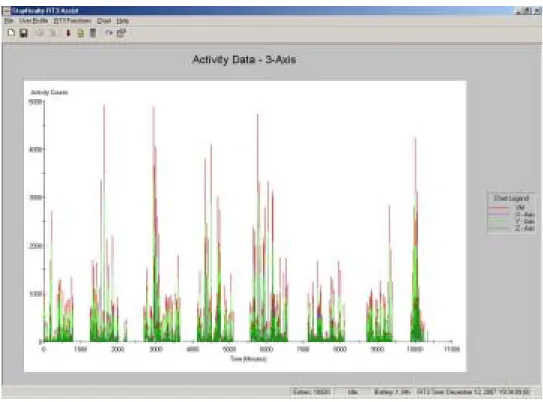Click the New blank document icon
The image size is (543, 402).
click(x=11, y=33)
